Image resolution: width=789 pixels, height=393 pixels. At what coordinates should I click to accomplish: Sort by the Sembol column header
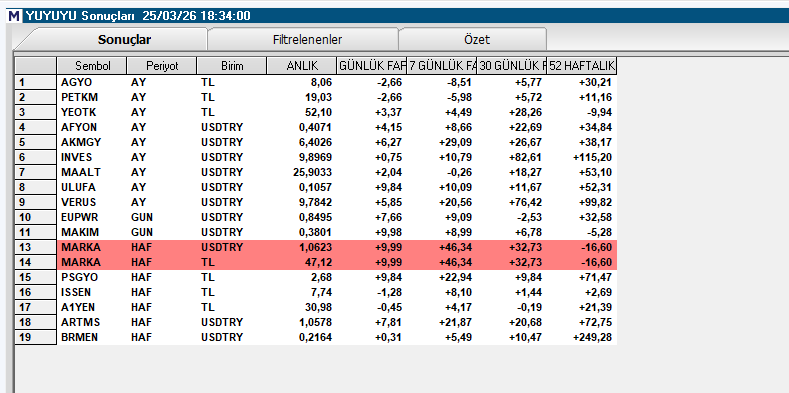(x=92, y=65)
